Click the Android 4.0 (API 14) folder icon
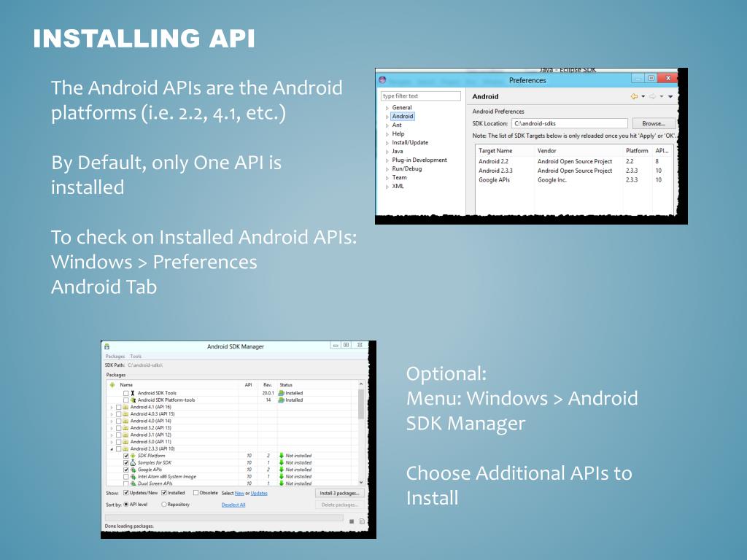Viewport: 747px width, 560px height. pyautogui.click(x=125, y=421)
